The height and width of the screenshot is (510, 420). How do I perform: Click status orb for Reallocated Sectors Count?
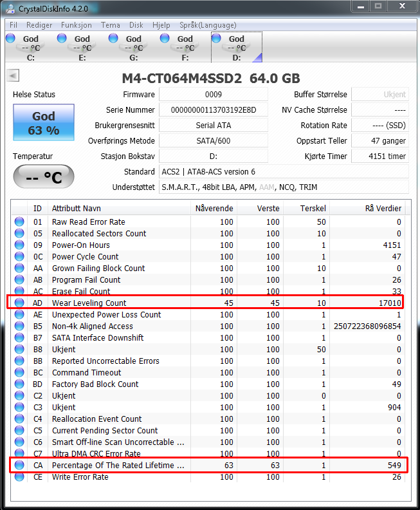coord(19,233)
